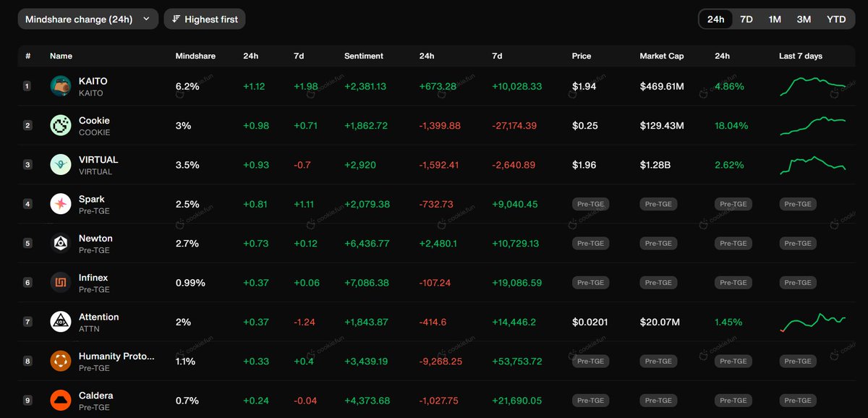Viewport: 868px width, 418px height.
Task: Open the Mindshare change (24h) dropdown
Action: coord(88,20)
